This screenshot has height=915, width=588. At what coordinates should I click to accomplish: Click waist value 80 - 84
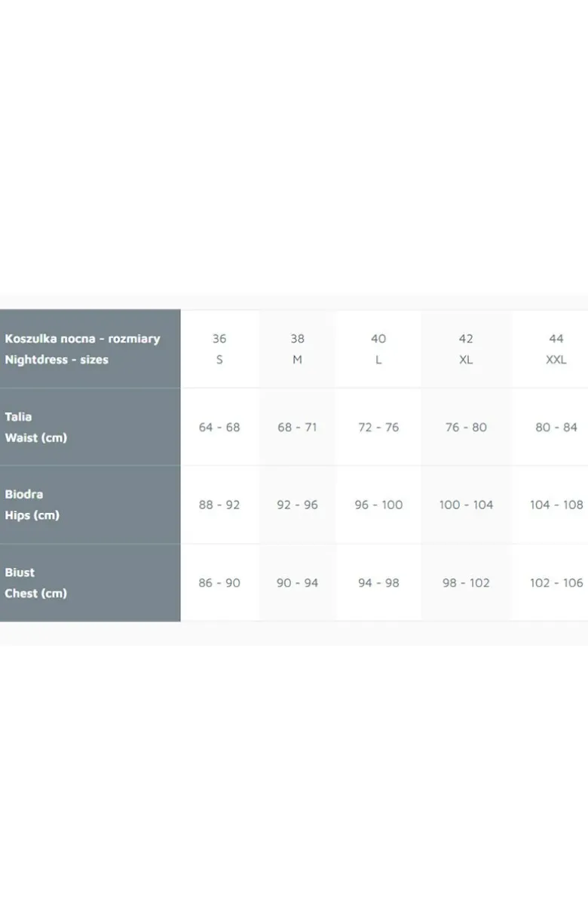pyautogui.click(x=556, y=427)
